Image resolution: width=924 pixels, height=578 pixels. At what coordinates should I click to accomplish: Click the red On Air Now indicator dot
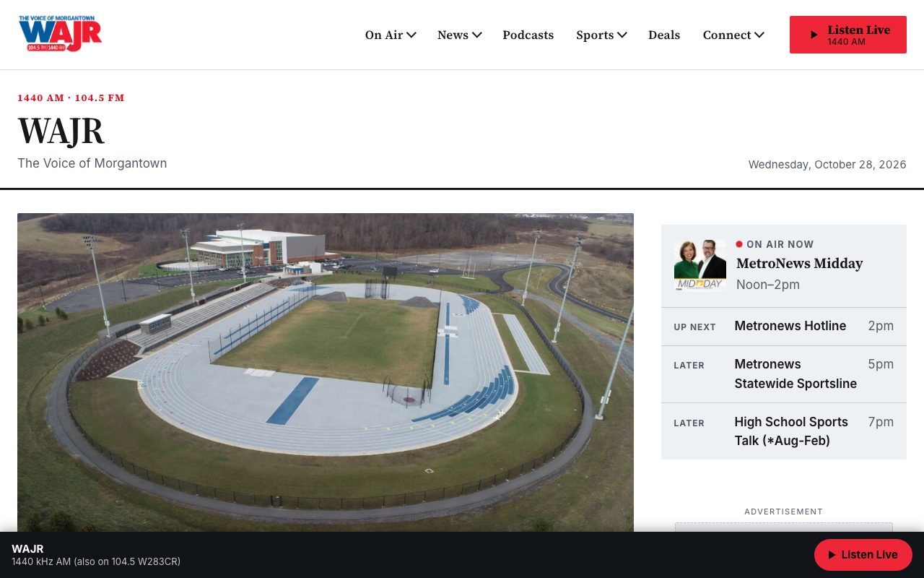pos(739,244)
